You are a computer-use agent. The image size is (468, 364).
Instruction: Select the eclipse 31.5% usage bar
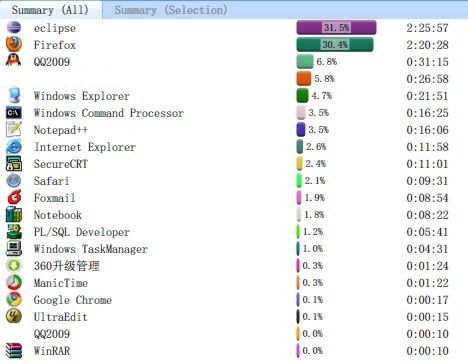[336, 27]
